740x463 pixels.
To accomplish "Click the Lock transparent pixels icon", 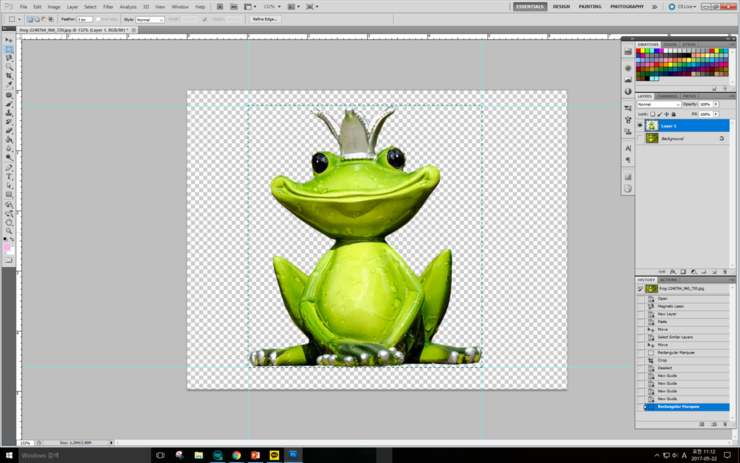I will [x=650, y=115].
